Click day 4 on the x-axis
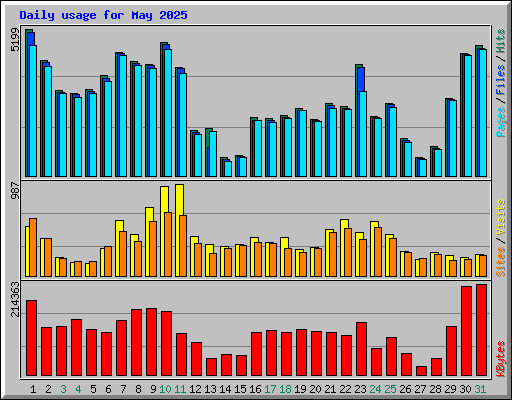 pos(78,389)
